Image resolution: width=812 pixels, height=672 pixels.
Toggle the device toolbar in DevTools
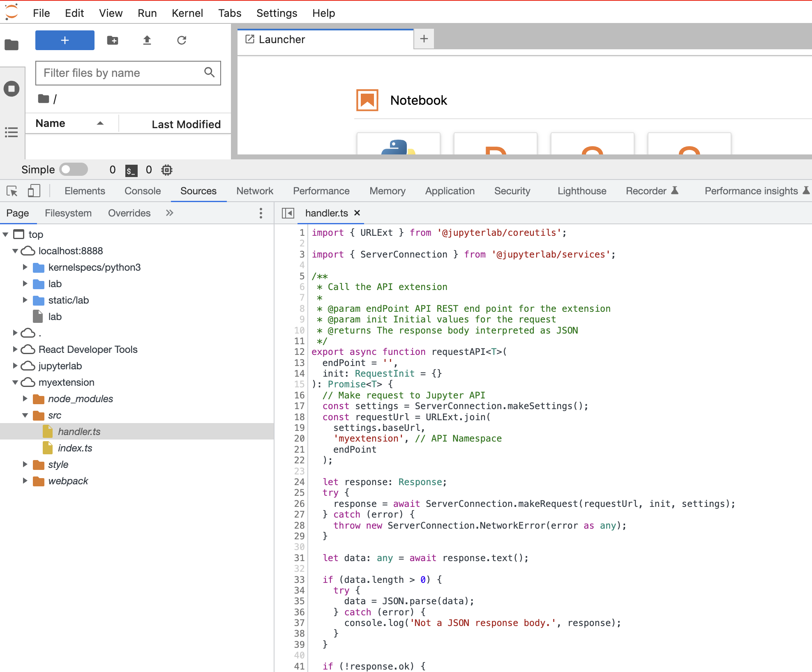[x=35, y=191]
